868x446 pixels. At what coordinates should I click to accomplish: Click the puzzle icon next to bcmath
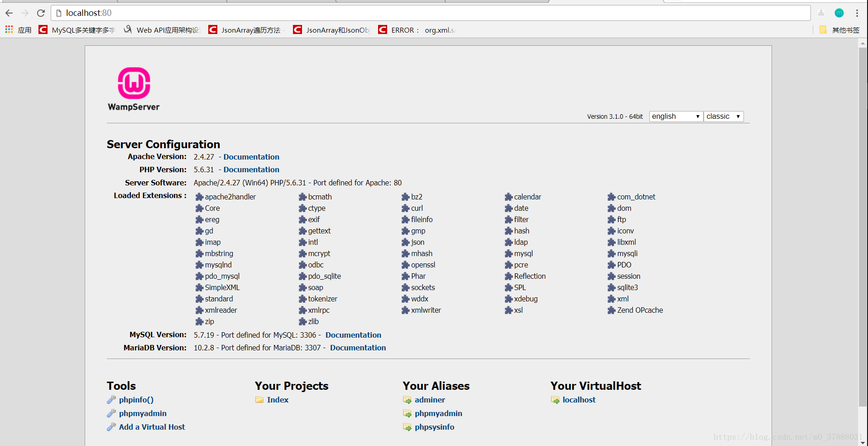coord(302,197)
